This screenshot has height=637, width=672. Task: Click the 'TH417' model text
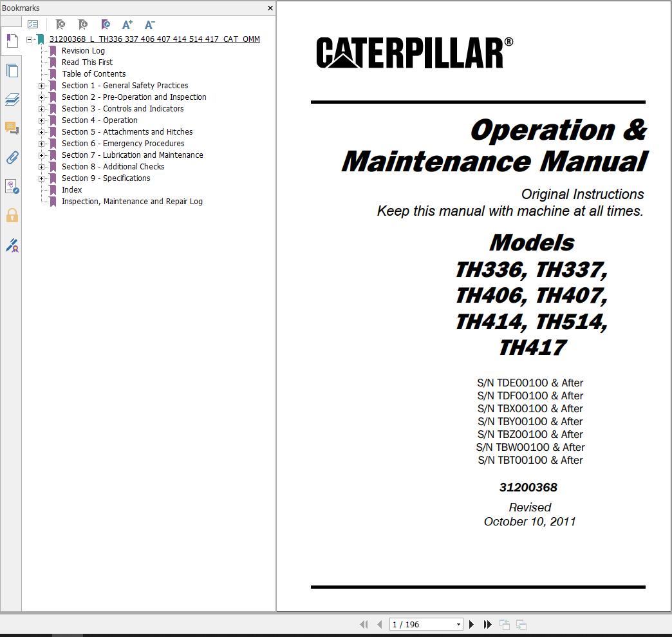point(533,347)
